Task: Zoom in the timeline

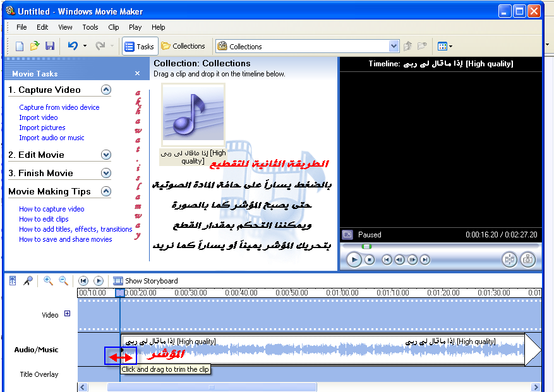Action: tap(48, 281)
